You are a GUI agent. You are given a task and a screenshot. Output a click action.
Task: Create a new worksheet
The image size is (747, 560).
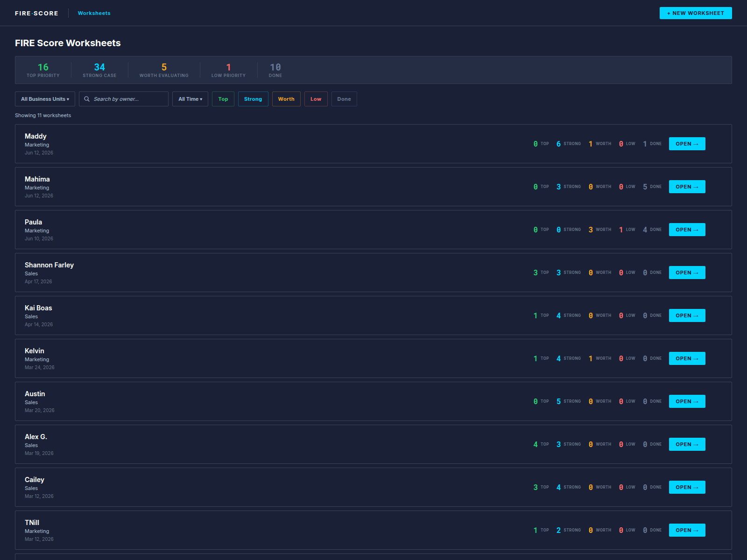click(696, 13)
